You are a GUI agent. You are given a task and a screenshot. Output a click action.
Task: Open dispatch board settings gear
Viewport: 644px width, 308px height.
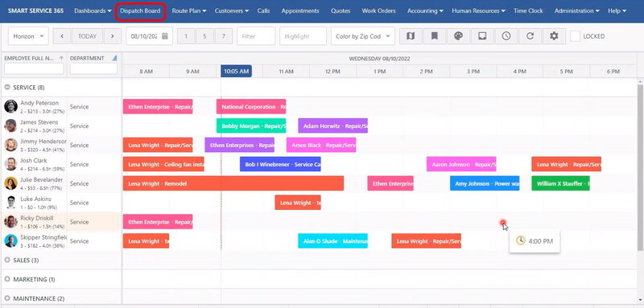[554, 36]
